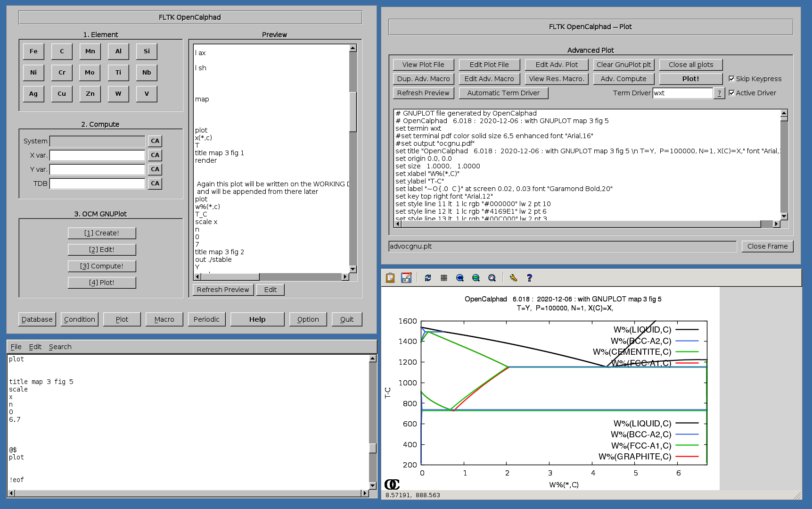Replot using the refresh arrows icon
This screenshot has width=812, height=509.
(x=428, y=278)
